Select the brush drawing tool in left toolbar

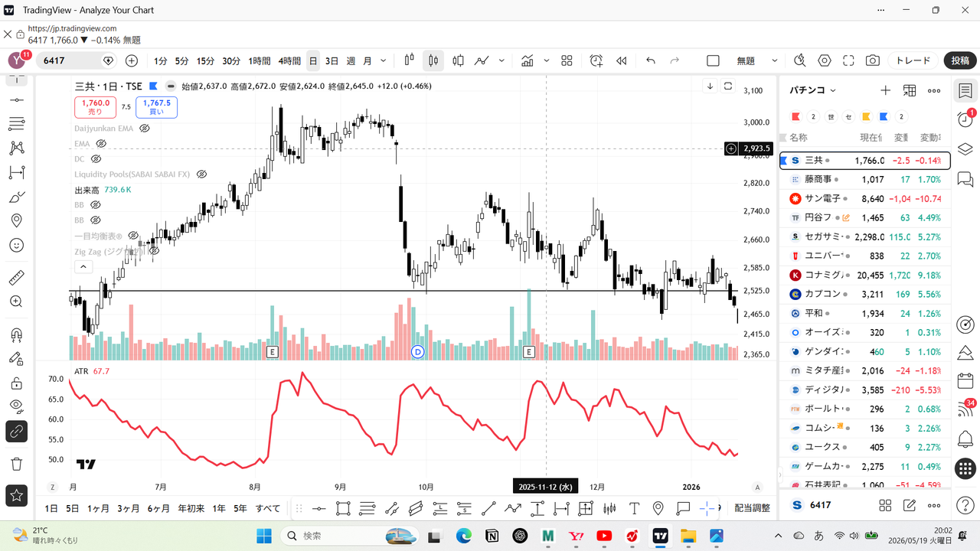tap(16, 197)
